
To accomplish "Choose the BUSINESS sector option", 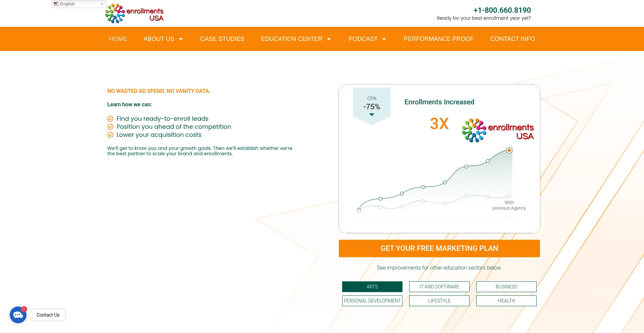I will click(x=506, y=287).
